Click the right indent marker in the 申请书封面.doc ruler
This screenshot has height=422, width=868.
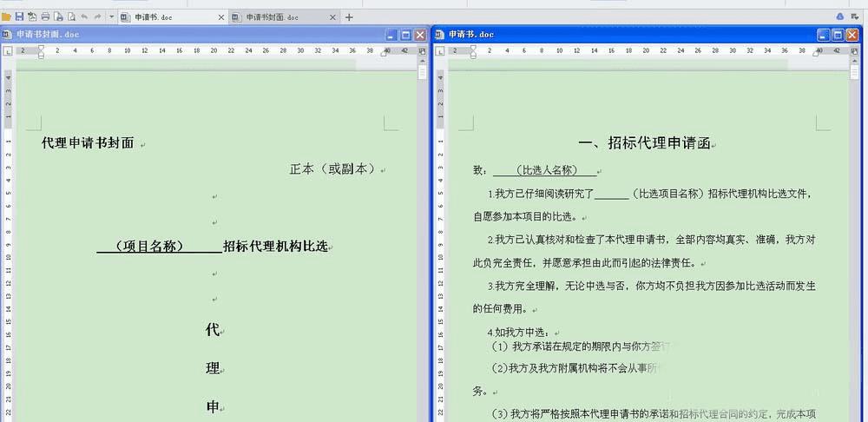pyautogui.click(x=384, y=54)
